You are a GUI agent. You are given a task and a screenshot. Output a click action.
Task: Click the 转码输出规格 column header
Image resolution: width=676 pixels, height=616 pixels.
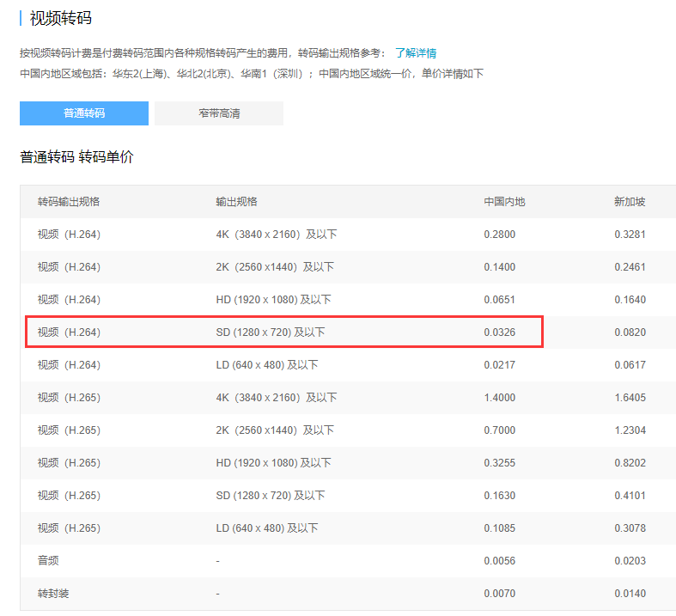pyautogui.click(x=69, y=202)
